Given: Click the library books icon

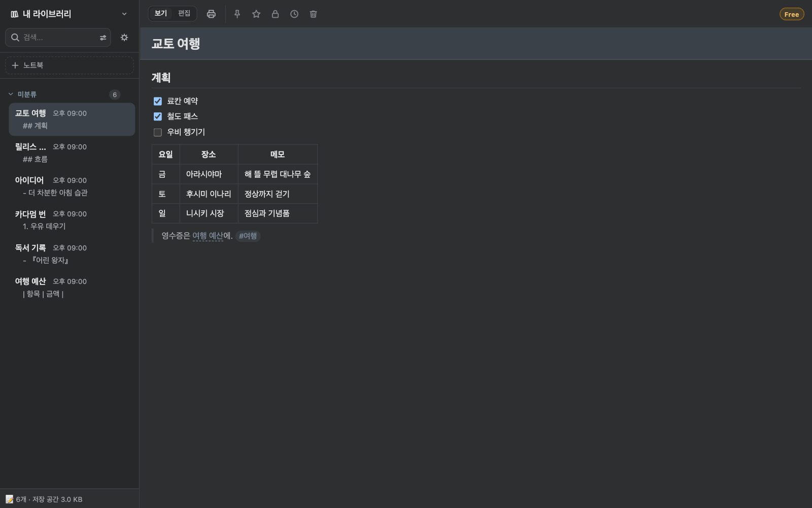Looking at the screenshot, I should point(14,14).
